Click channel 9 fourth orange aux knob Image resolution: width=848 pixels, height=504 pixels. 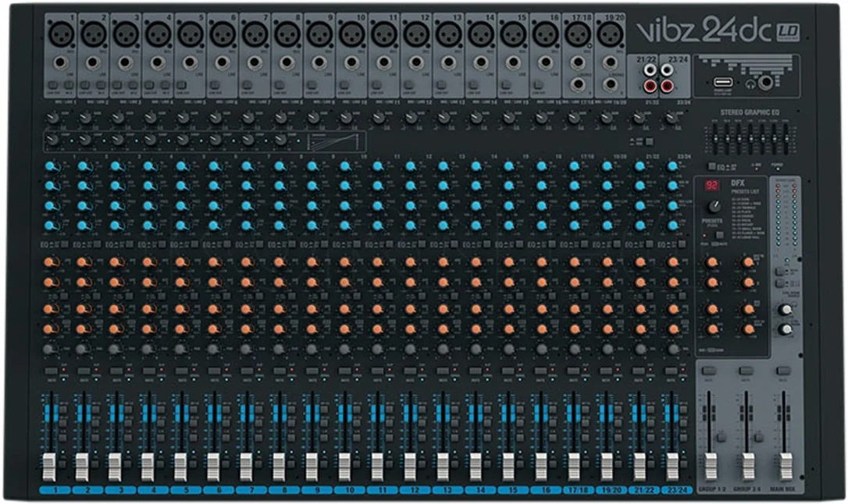tap(312, 329)
